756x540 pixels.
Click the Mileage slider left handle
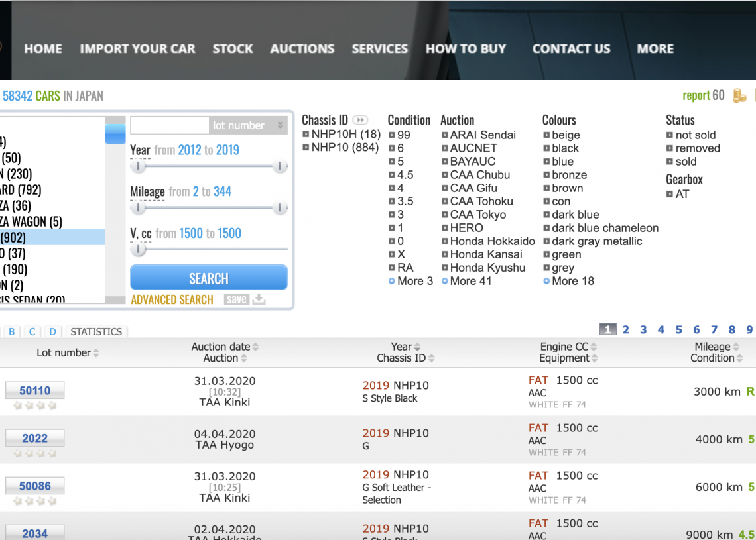139,208
